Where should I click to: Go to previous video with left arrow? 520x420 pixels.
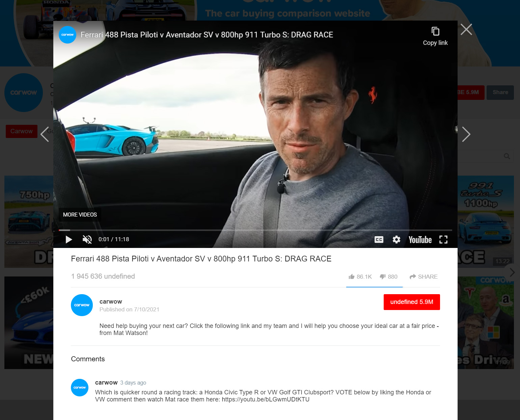[45, 134]
